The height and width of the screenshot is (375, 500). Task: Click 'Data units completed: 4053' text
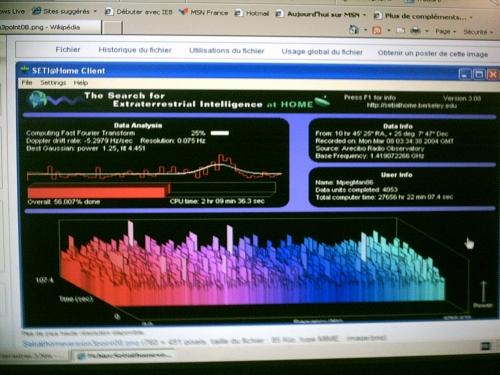(x=356, y=190)
